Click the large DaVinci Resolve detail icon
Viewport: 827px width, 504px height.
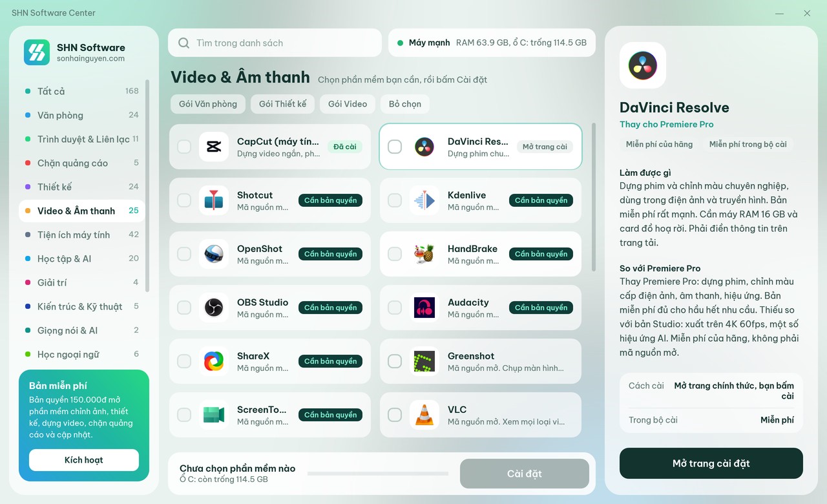643,65
